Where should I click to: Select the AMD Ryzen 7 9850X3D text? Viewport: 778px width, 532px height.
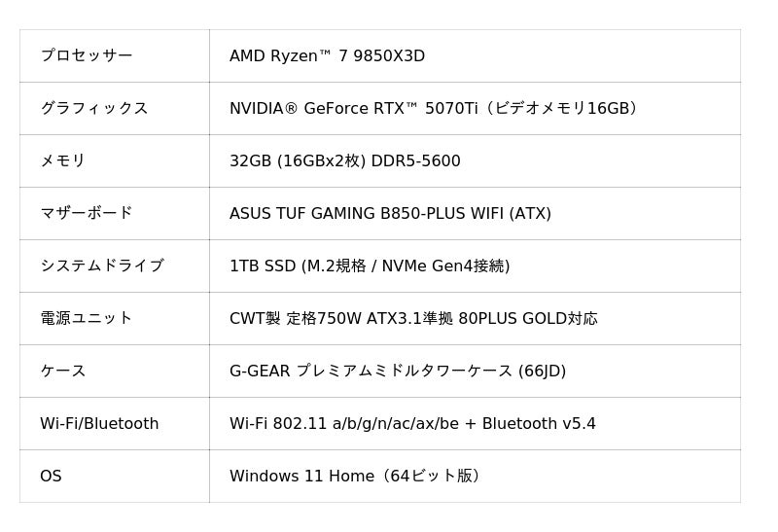coord(327,55)
